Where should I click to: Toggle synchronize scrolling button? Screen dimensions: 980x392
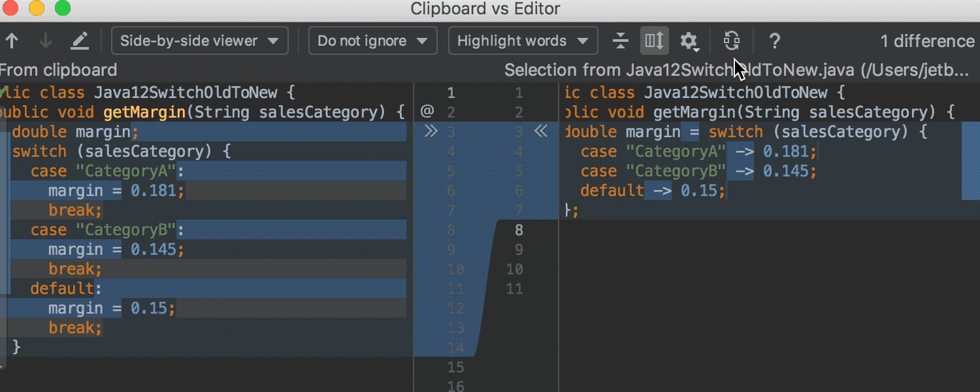(653, 41)
